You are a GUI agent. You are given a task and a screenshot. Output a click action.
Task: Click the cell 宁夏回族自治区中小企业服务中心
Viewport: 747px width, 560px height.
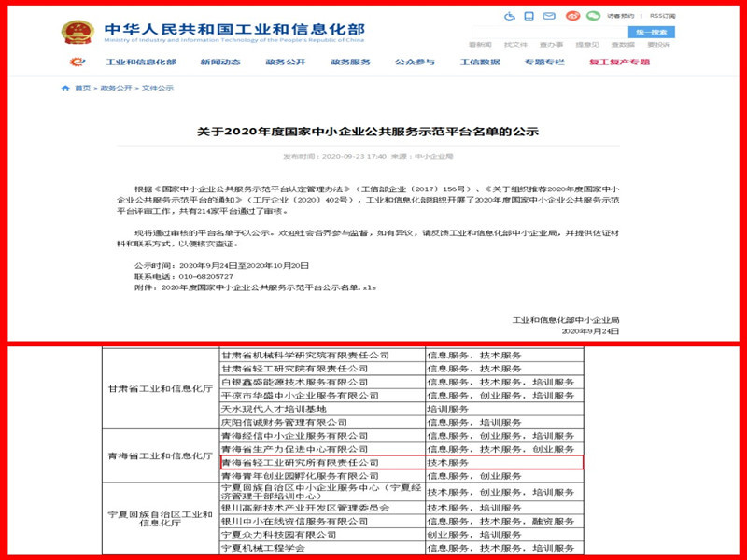click(x=321, y=492)
